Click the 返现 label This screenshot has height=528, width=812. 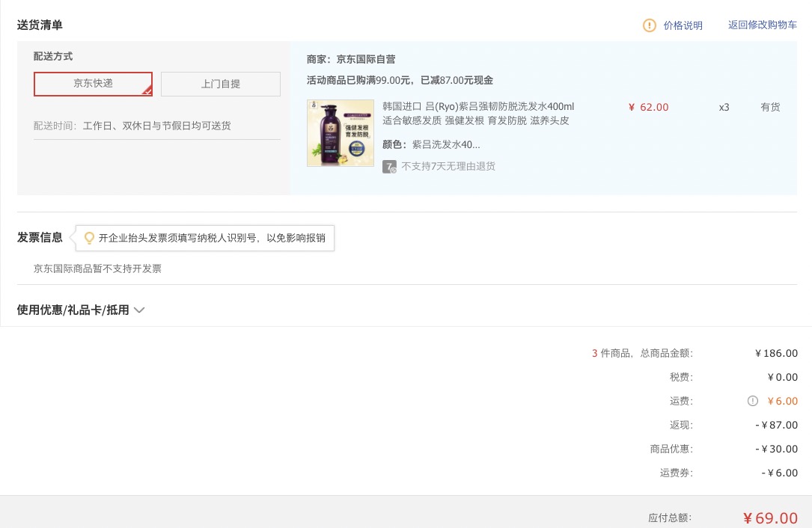[681, 425]
